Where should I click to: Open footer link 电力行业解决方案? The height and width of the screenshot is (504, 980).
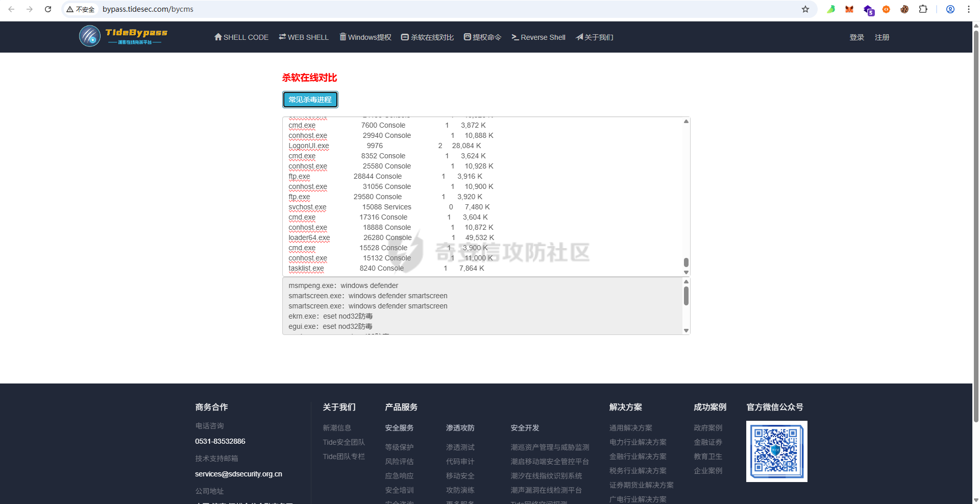(x=638, y=442)
